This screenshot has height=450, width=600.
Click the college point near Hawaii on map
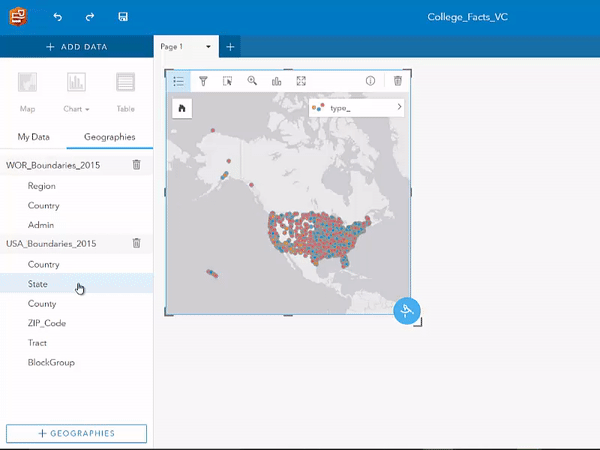[212, 274]
